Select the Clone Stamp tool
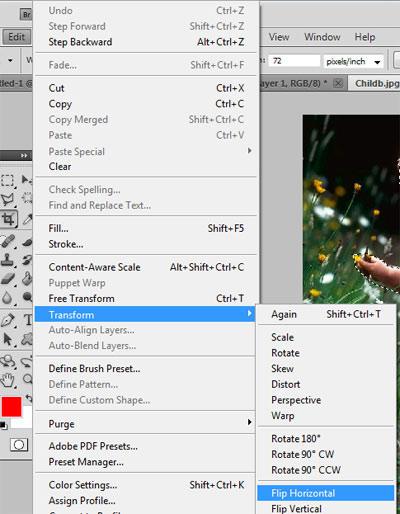This screenshot has width=400, height=514. pos(8,260)
